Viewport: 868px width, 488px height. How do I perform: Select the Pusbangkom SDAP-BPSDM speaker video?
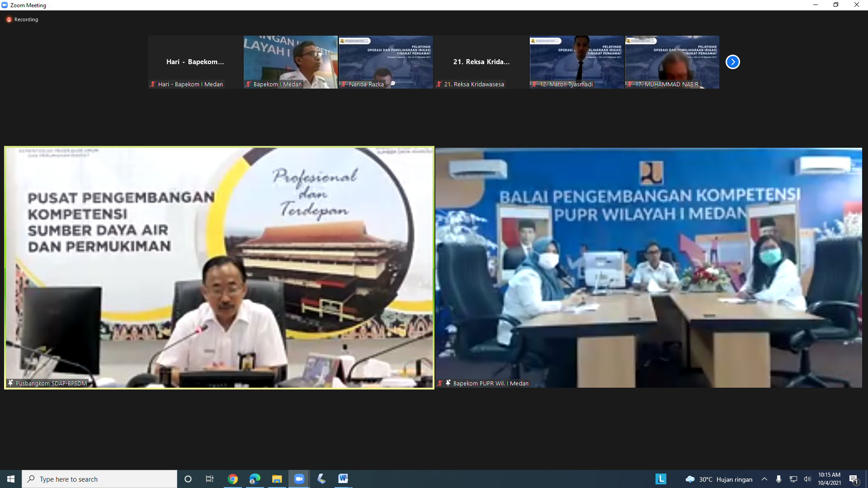[x=219, y=267]
